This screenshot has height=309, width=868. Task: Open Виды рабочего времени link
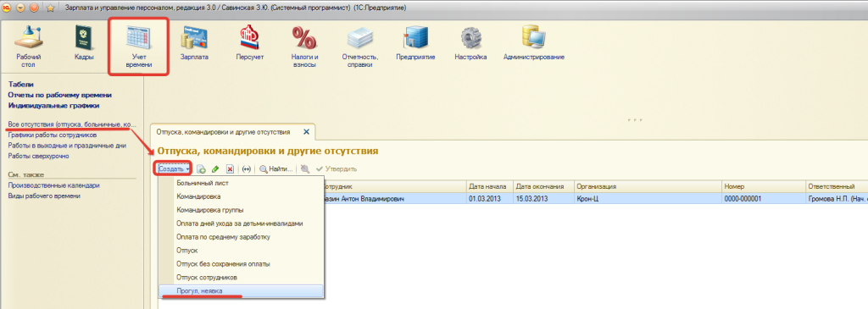[x=44, y=196]
